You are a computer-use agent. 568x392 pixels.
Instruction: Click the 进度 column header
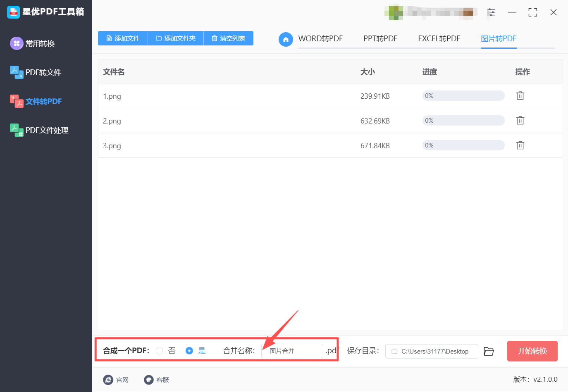click(x=430, y=72)
